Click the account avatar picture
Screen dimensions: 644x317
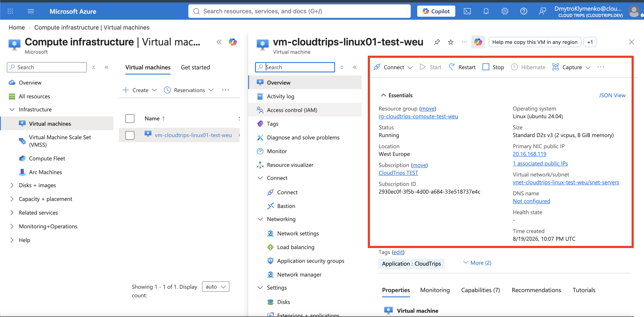tap(634, 11)
